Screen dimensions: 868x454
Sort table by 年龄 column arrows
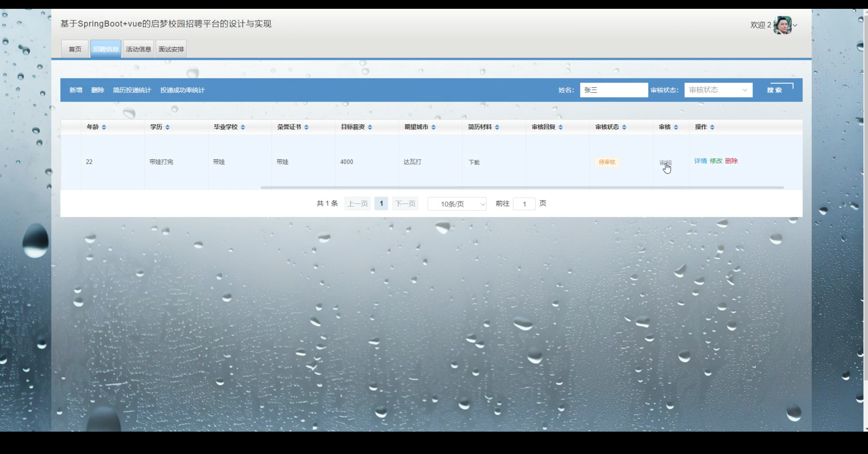pyautogui.click(x=104, y=127)
